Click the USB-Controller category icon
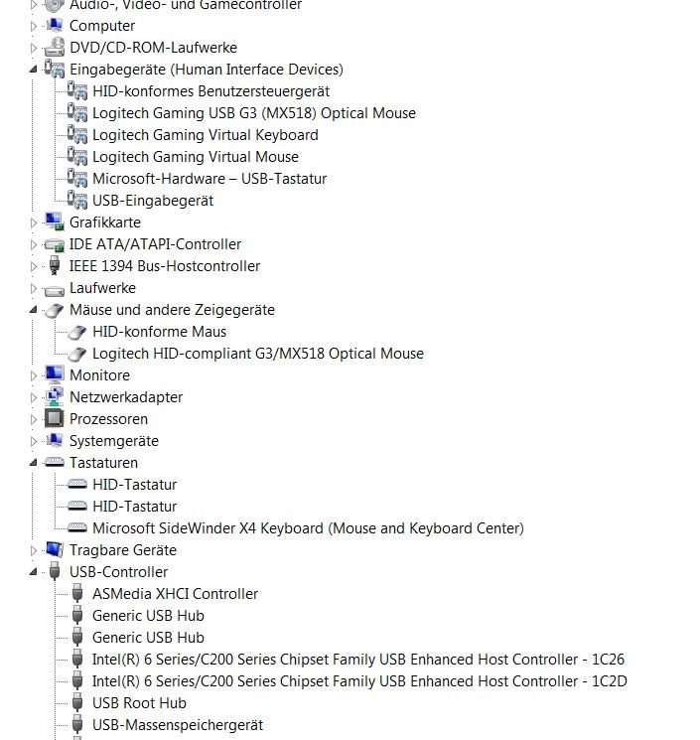This screenshot has height=740, width=700. click(55, 571)
